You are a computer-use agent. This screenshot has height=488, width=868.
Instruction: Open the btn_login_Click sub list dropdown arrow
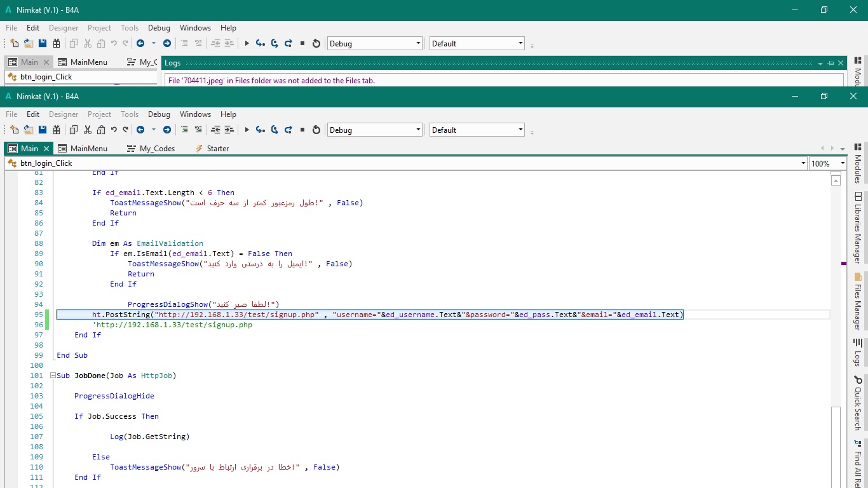[x=803, y=163]
